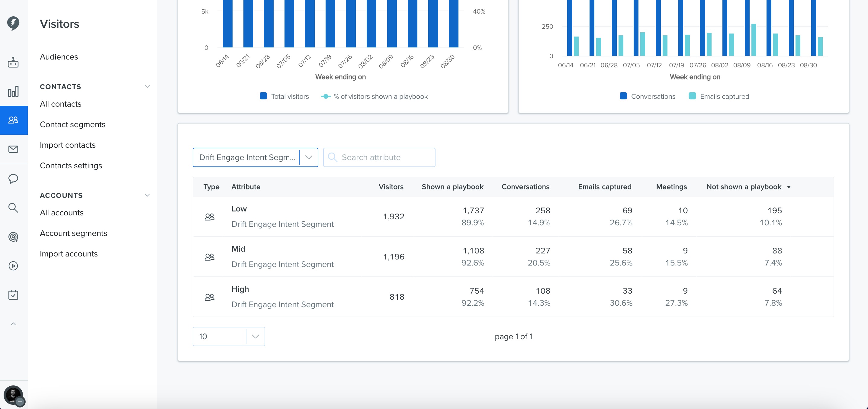Toggle % of visitors shown a playbook legend
Viewport: 868px width, 409px height.
[374, 96]
